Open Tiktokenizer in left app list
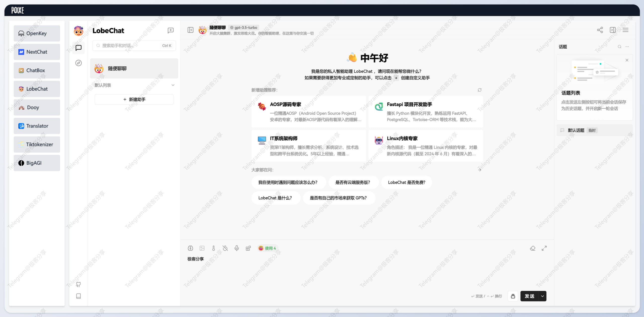This screenshot has width=644, height=317. [x=37, y=145]
